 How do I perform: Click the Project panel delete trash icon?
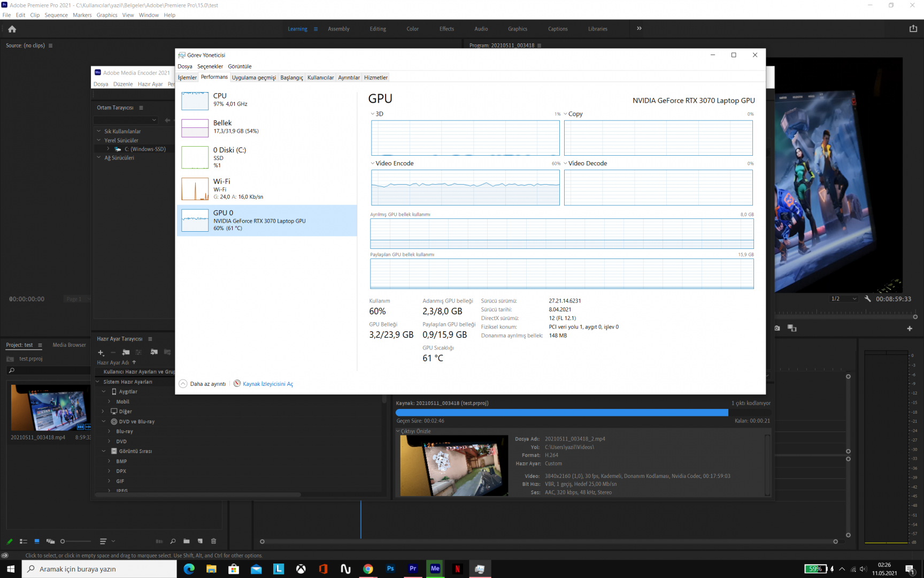point(214,541)
